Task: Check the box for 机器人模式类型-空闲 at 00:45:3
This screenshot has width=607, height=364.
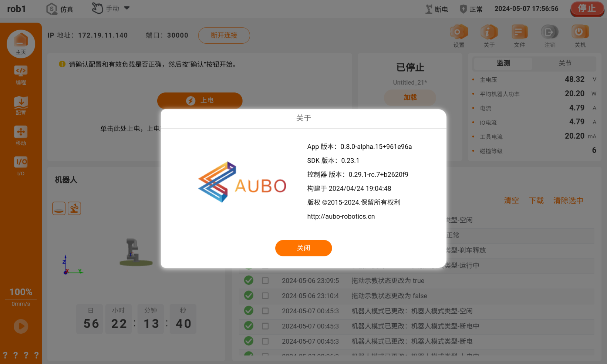Action: pos(265,311)
